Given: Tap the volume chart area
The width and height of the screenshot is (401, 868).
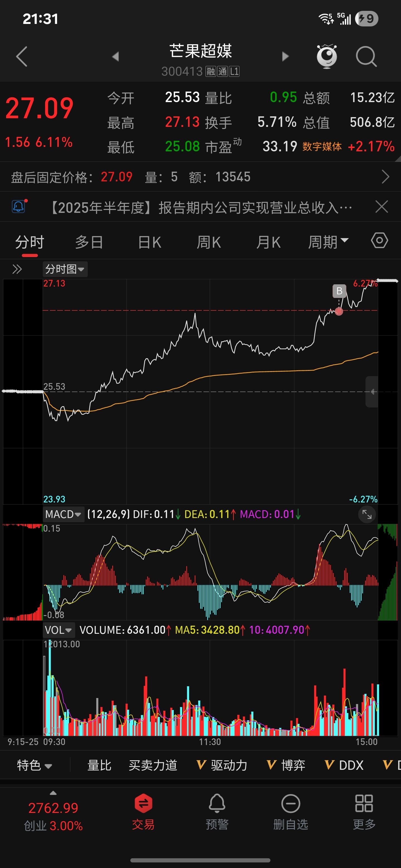Looking at the screenshot, I should pyautogui.click(x=211, y=687).
